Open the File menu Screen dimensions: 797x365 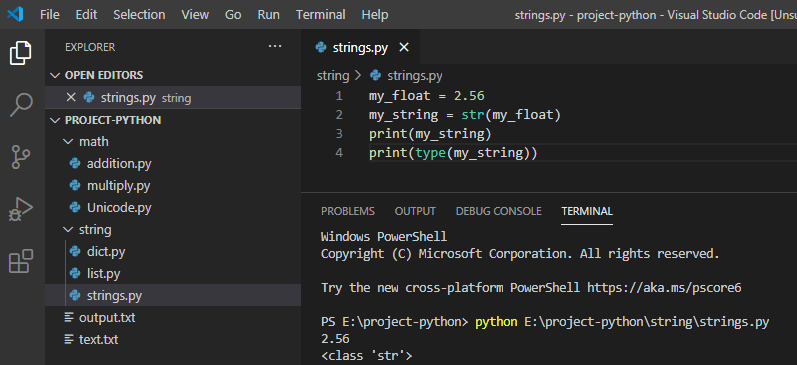coord(49,15)
